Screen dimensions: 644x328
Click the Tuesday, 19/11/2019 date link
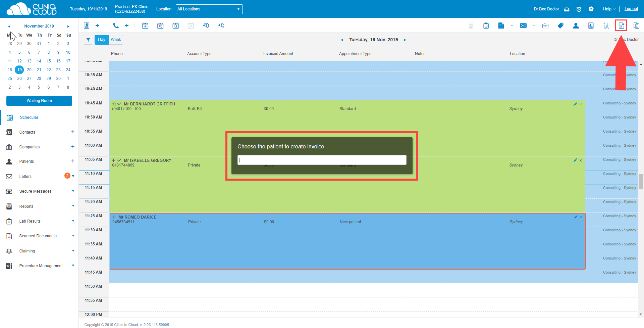pyautogui.click(x=89, y=9)
